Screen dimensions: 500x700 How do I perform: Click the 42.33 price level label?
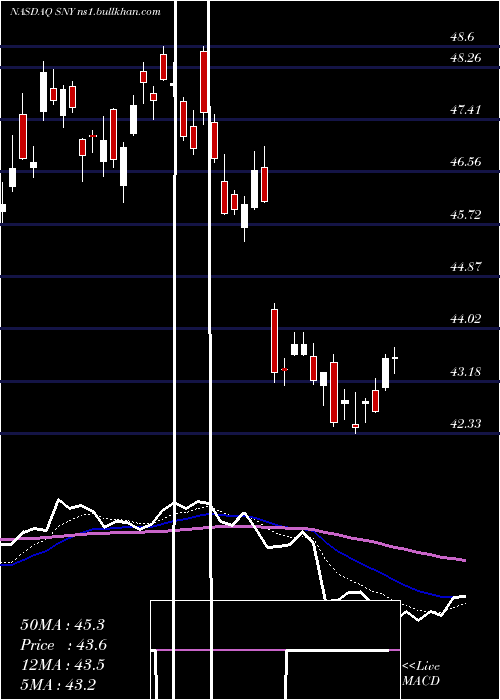coord(465,423)
